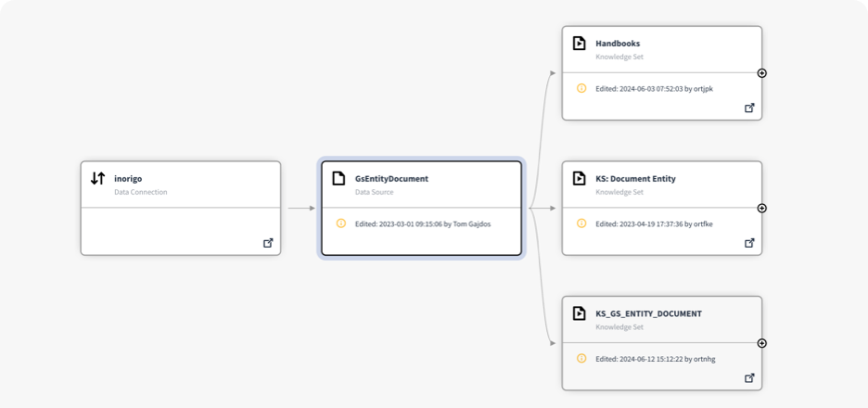Select the Handbooks node title
This screenshot has height=408, width=868.
[618, 43]
